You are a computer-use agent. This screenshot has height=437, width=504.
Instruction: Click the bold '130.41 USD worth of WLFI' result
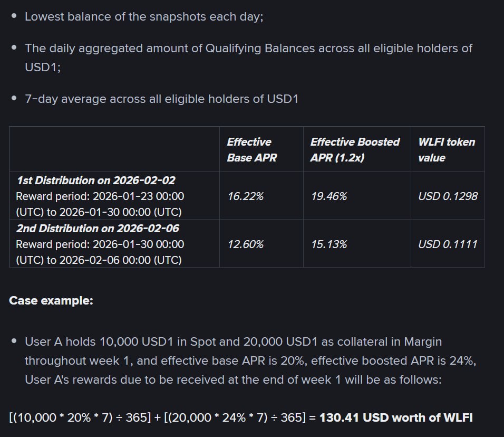(396, 418)
